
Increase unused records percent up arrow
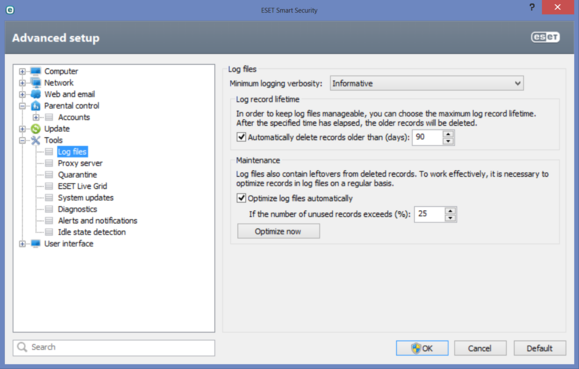(450, 211)
